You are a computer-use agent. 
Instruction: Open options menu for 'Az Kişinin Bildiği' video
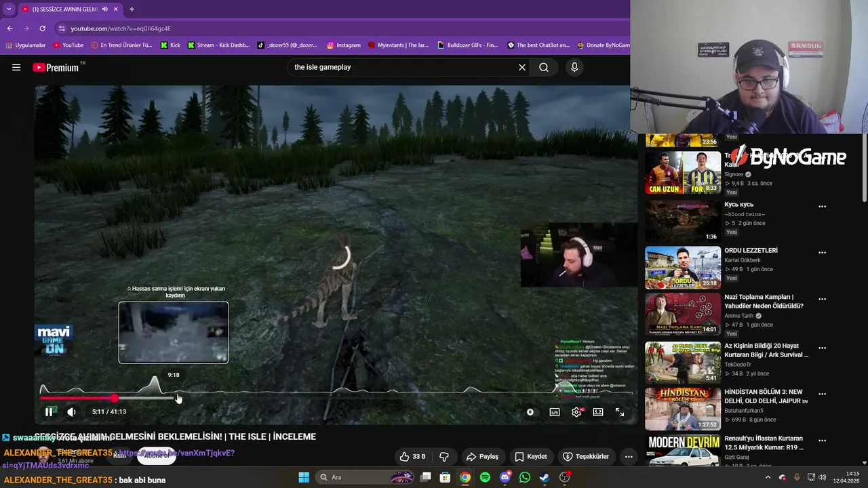(822, 348)
